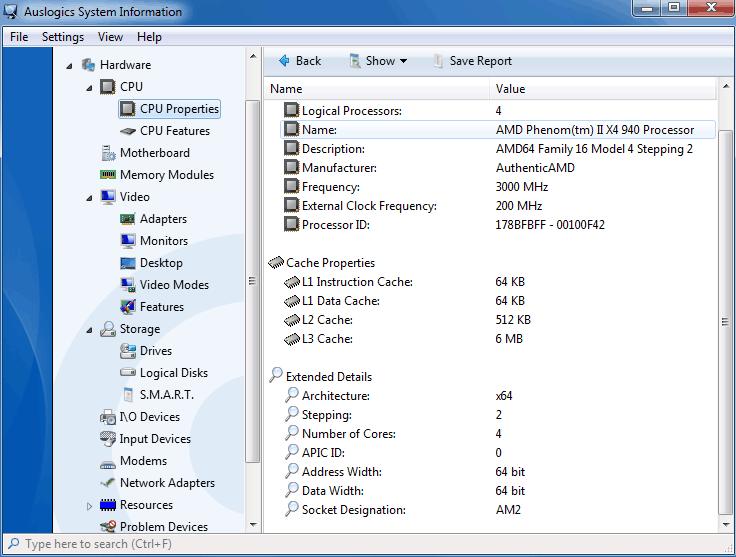Image resolution: width=736 pixels, height=557 pixels.
Task: Select L1 Instruction Cache row
Action: [x=498, y=282]
